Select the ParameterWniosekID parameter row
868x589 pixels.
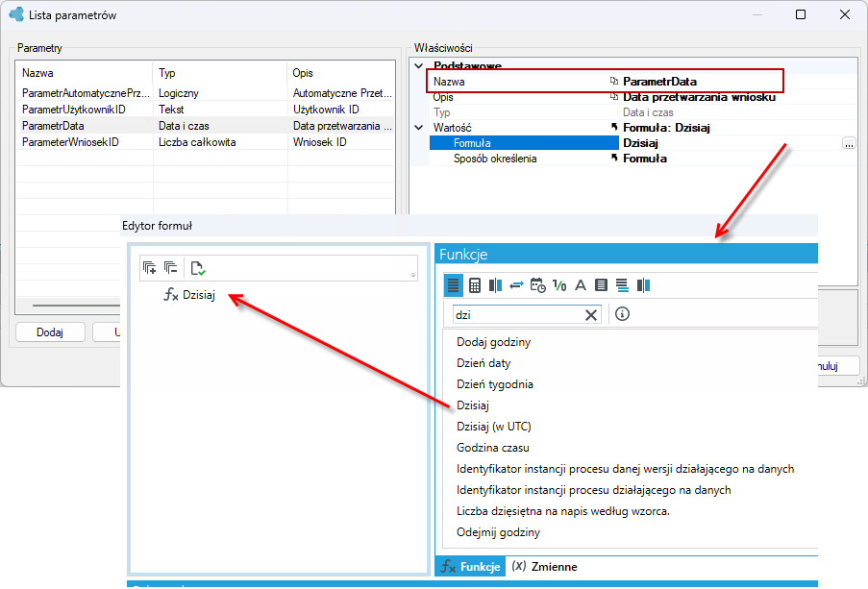click(x=206, y=142)
